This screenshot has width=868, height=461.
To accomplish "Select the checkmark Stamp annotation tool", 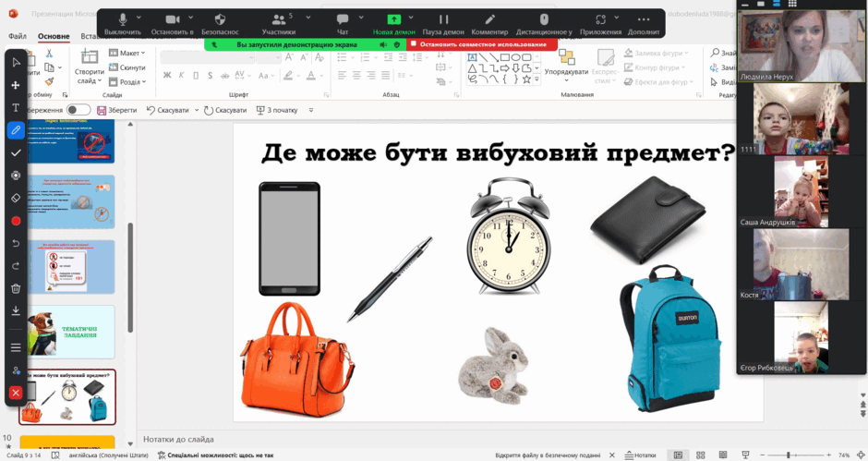I will (16, 152).
